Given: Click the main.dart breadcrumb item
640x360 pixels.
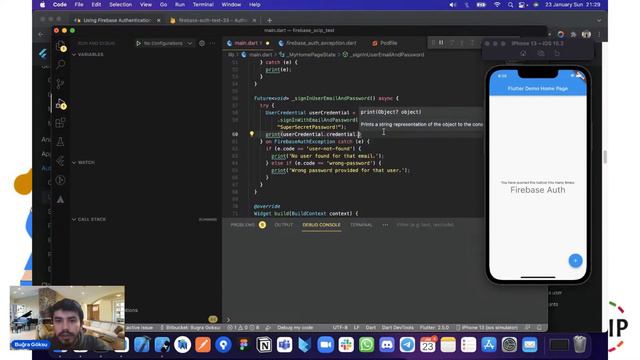Looking at the screenshot, I should [258, 55].
